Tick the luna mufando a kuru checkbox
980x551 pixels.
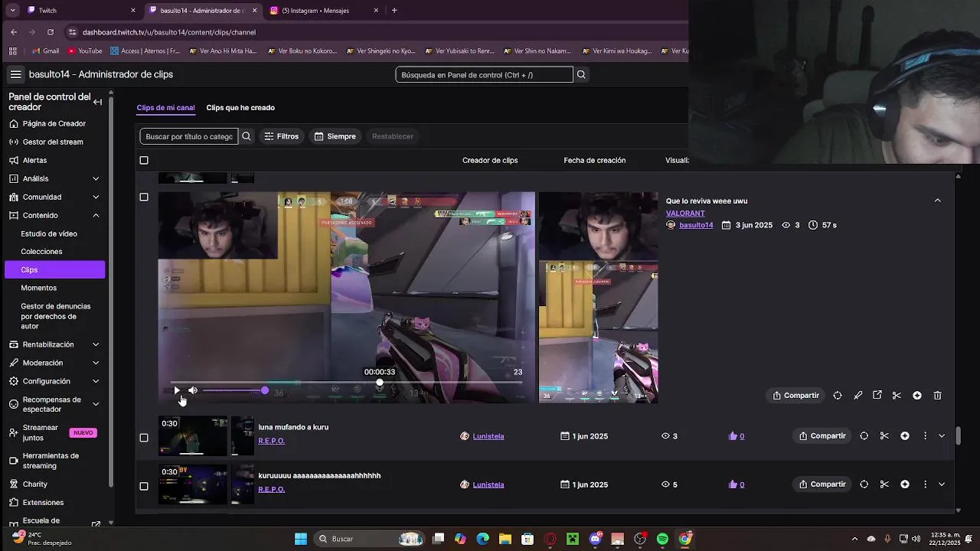144,438
